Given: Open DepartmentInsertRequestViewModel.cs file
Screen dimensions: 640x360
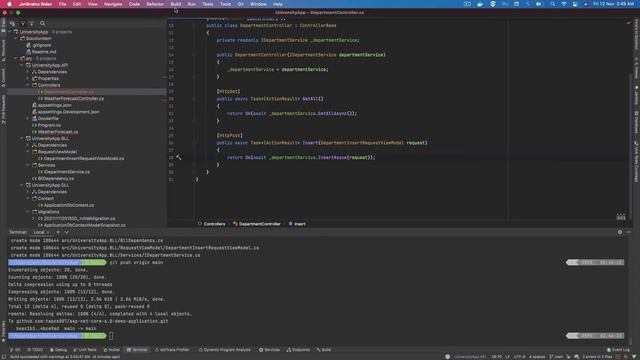Looking at the screenshot, I should (x=84, y=158).
